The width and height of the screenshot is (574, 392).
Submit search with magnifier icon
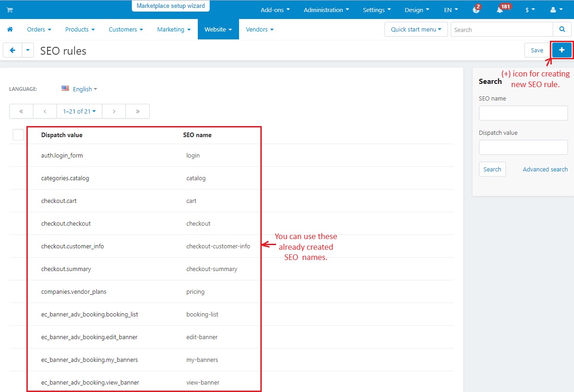pyautogui.click(x=562, y=29)
